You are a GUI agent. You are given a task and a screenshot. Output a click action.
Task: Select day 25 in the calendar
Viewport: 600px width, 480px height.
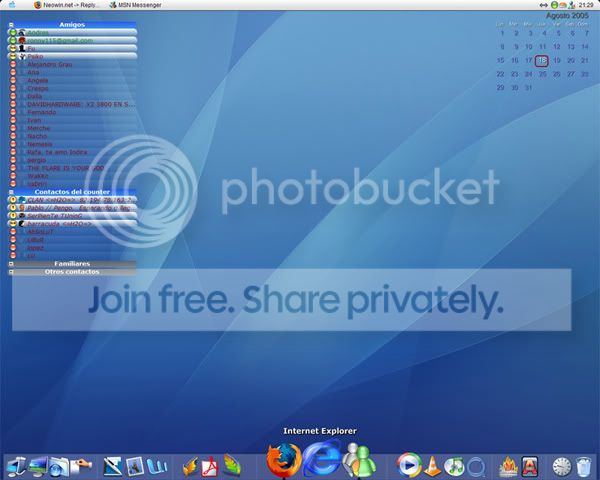[x=542, y=74]
